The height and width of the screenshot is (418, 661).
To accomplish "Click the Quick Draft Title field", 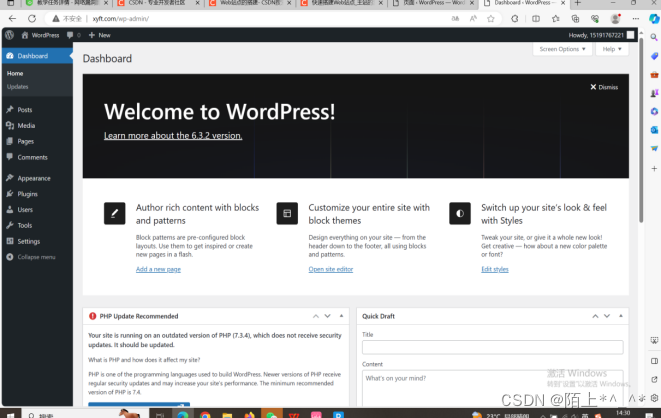I will (492, 347).
